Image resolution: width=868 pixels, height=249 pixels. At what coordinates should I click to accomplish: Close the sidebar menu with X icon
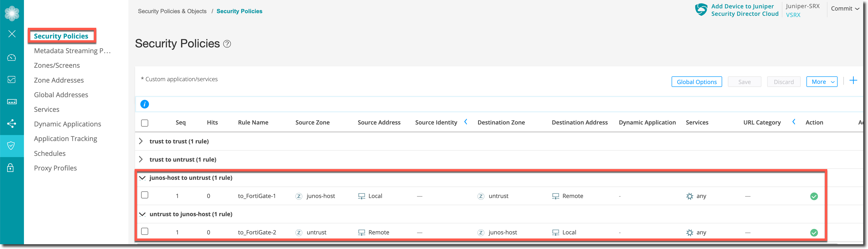tap(12, 34)
